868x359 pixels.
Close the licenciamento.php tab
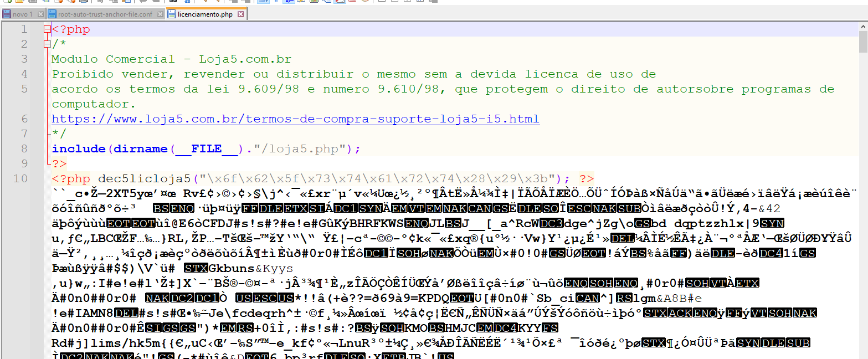point(240,14)
